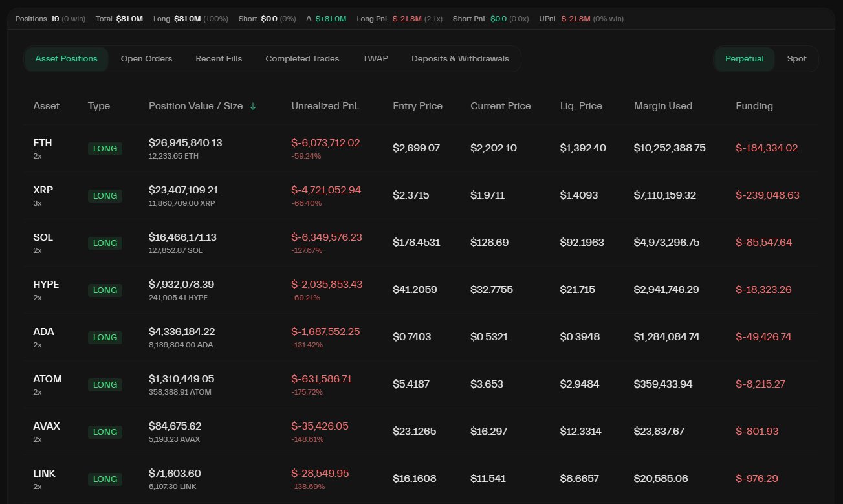Sort by Current Price column header
The height and width of the screenshot is (504, 843).
(500, 106)
